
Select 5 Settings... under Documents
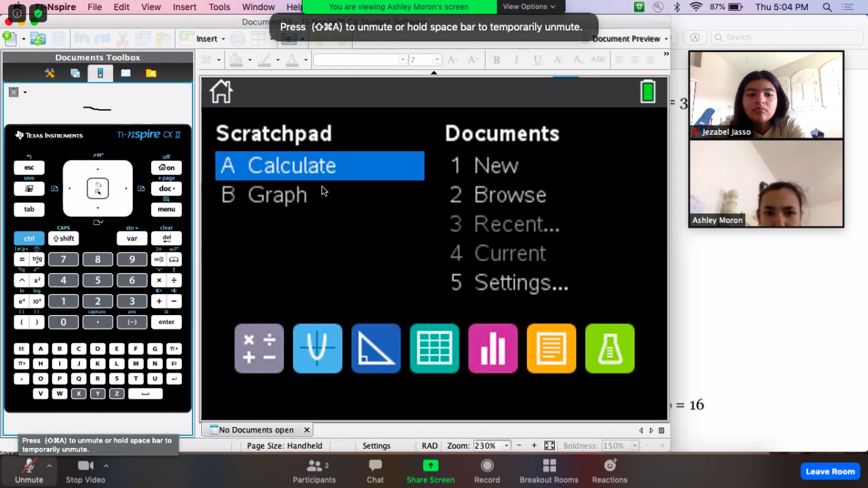(x=509, y=283)
